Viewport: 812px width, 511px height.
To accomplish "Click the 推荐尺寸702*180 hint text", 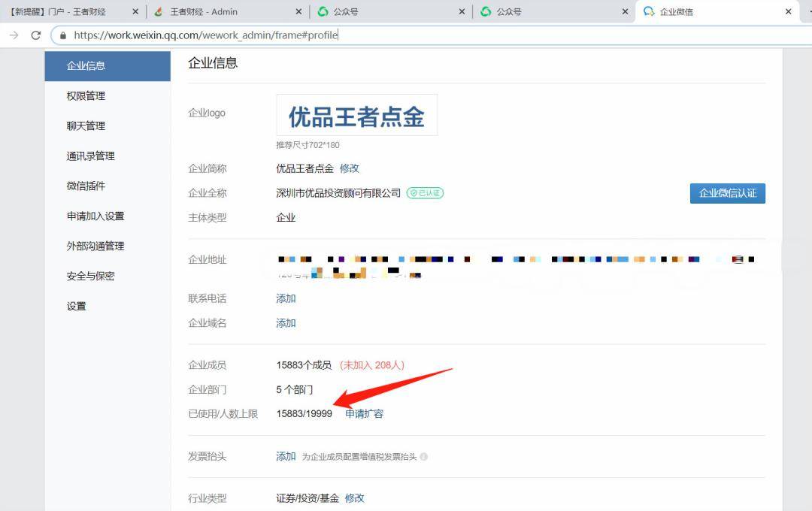I will [308, 145].
